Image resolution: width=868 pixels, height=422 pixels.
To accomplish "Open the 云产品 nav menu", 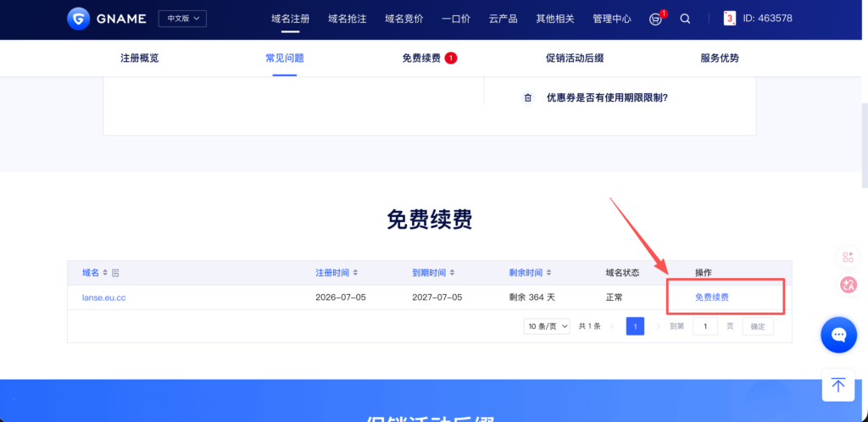I will click(x=504, y=19).
